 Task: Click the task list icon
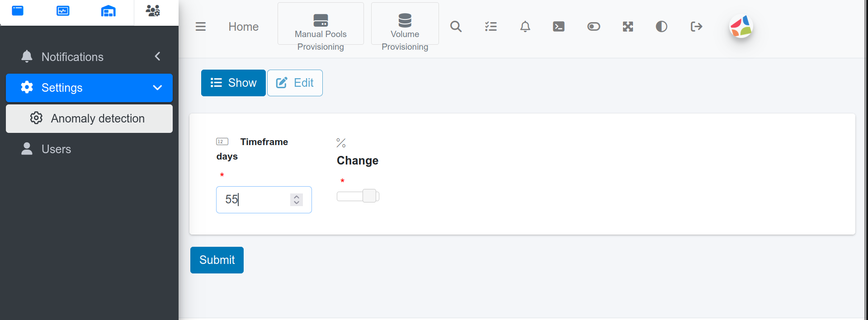click(491, 26)
